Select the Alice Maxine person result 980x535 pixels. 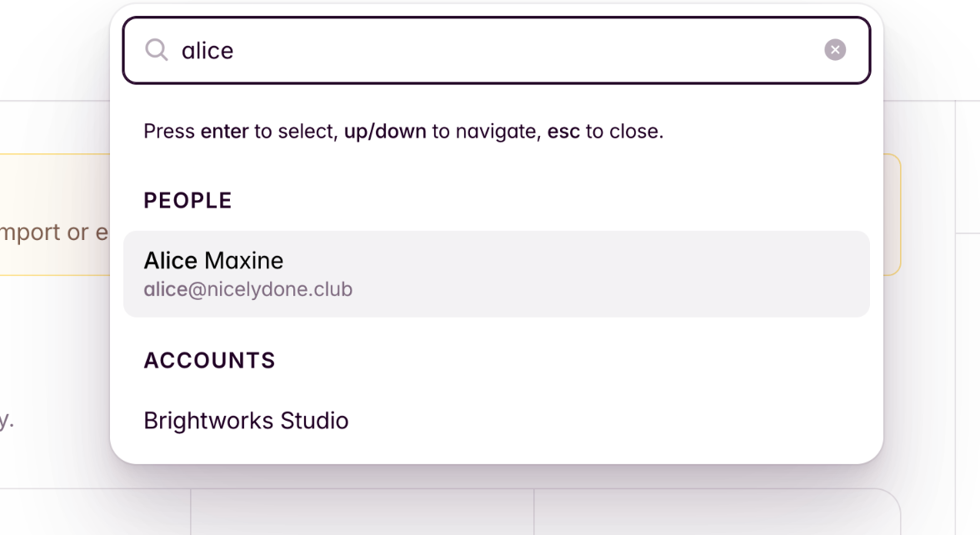(496, 274)
